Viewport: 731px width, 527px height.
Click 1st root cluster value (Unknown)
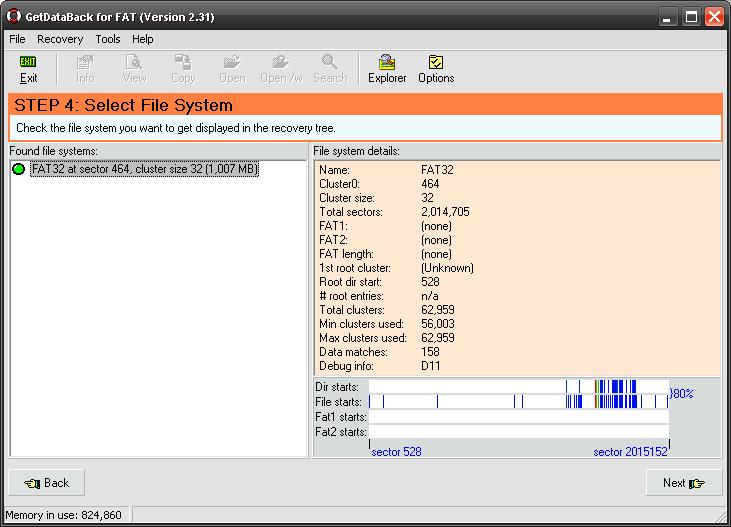[x=447, y=268]
